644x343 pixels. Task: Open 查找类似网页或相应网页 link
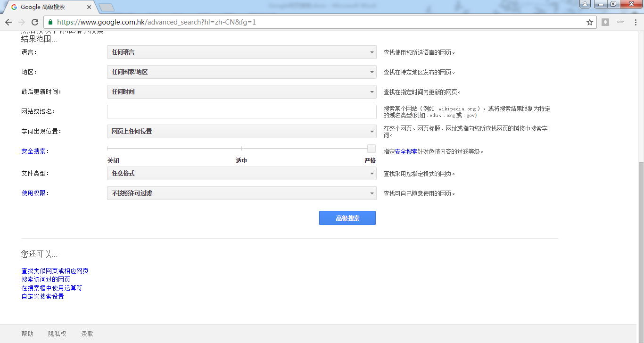coord(55,271)
